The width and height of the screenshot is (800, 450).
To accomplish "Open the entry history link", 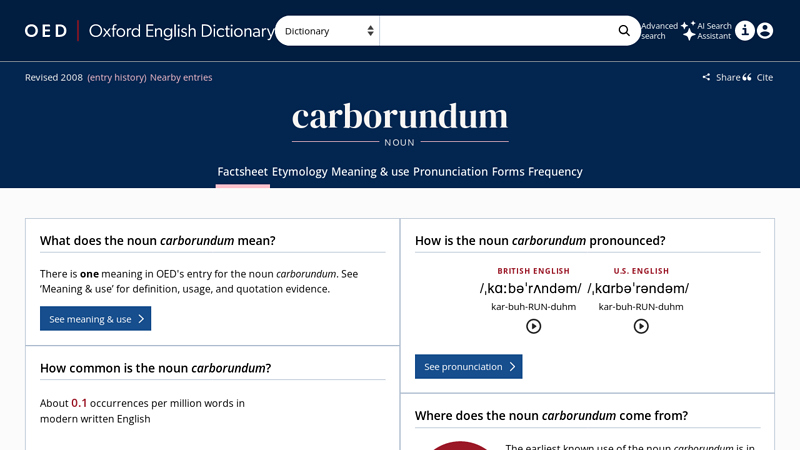I will 117,77.
